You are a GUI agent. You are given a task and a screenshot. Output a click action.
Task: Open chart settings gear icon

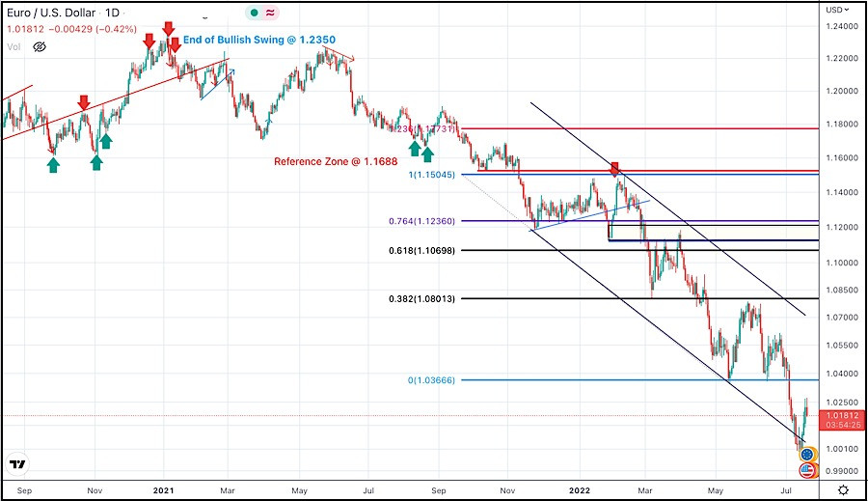843,490
